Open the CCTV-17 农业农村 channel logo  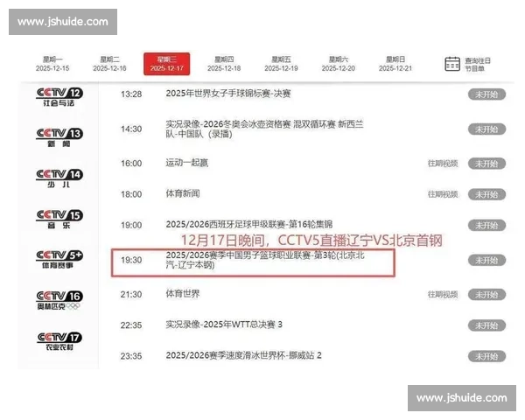click(59, 341)
